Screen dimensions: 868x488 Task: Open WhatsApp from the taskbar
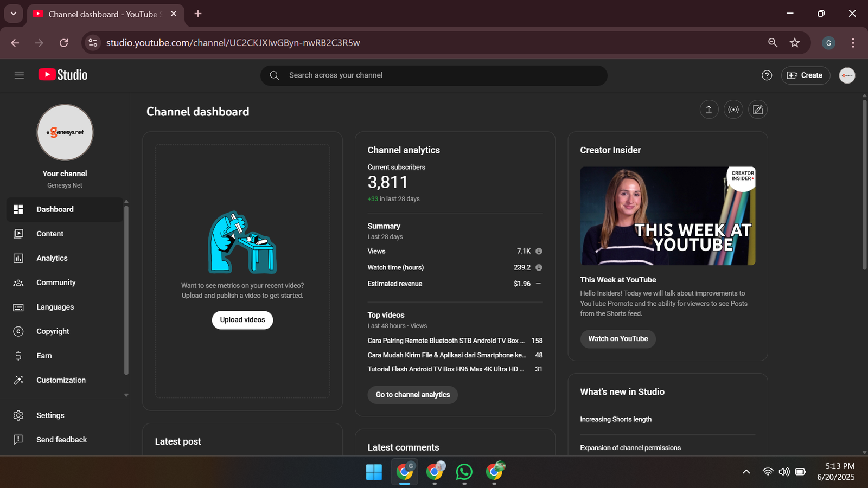pyautogui.click(x=464, y=472)
